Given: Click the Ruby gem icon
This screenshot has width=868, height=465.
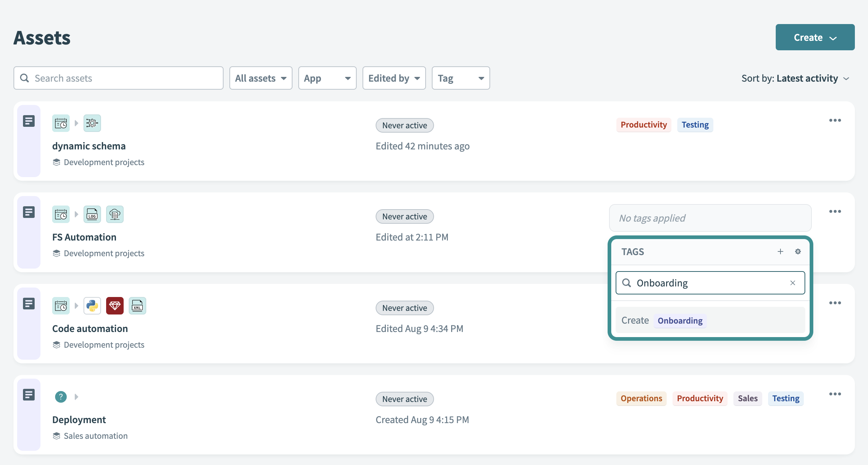Looking at the screenshot, I should point(115,306).
